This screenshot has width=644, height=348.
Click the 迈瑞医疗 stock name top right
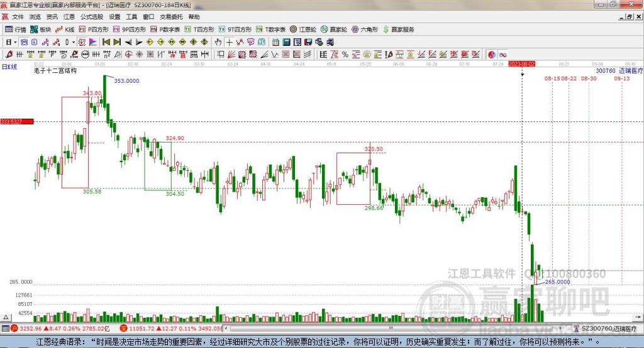[631, 71]
